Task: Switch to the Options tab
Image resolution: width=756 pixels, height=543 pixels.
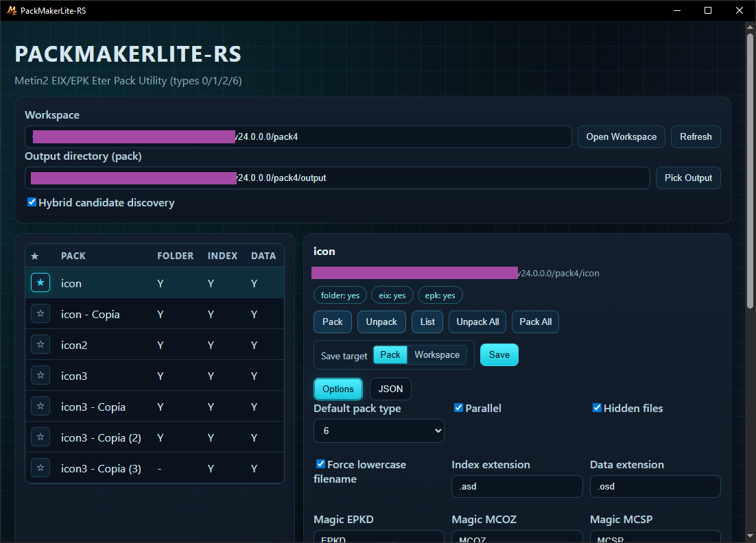Action: click(x=338, y=389)
